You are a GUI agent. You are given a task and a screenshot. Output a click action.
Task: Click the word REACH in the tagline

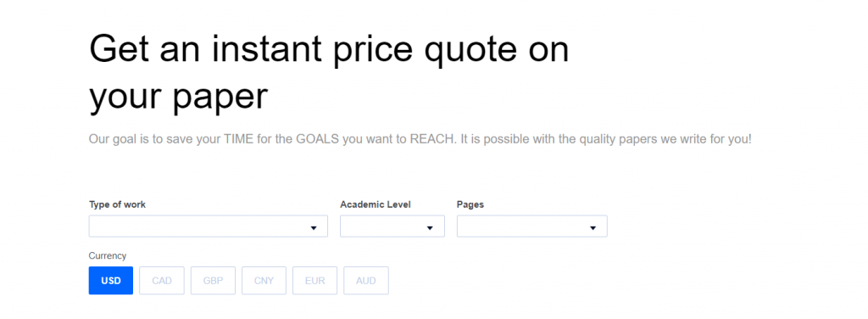coord(433,139)
